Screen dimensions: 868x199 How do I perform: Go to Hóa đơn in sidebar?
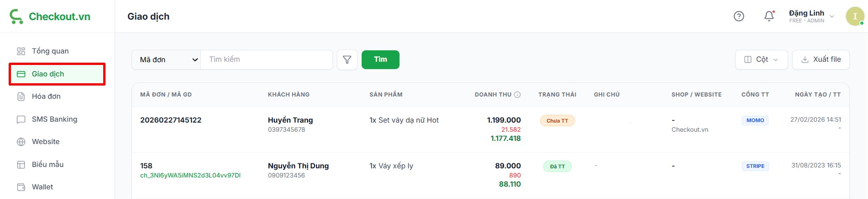[46, 97]
